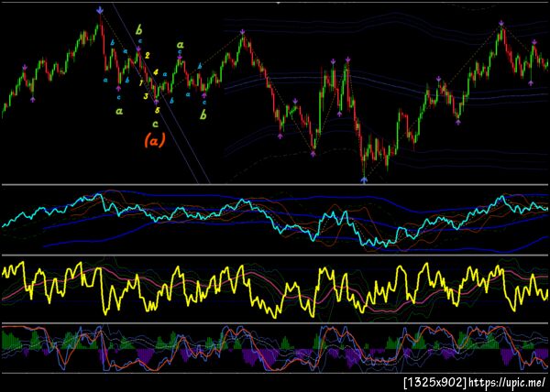Click the yellow wave number 3 label
This screenshot has width=550, height=392.
(x=146, y=96)
